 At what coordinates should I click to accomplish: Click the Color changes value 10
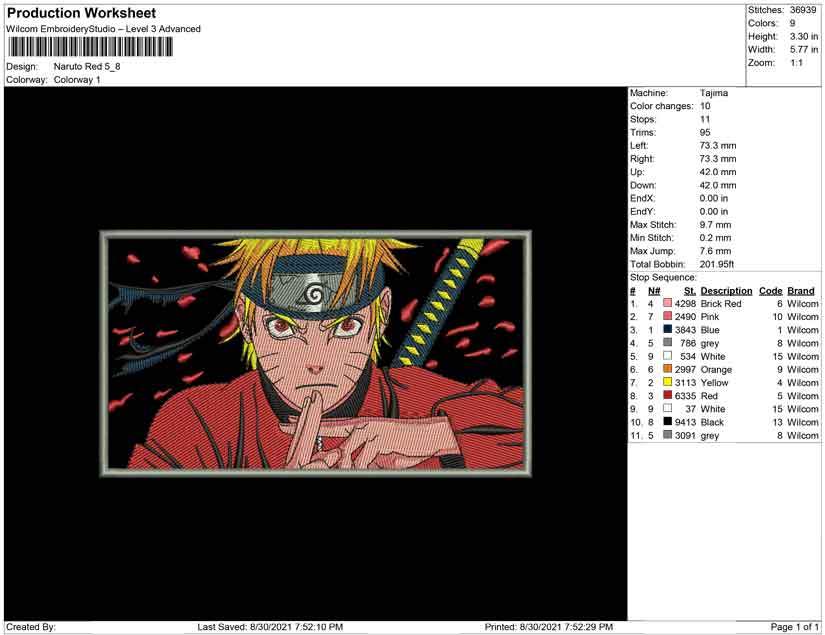pyautogui.click(x=705, y=106)
